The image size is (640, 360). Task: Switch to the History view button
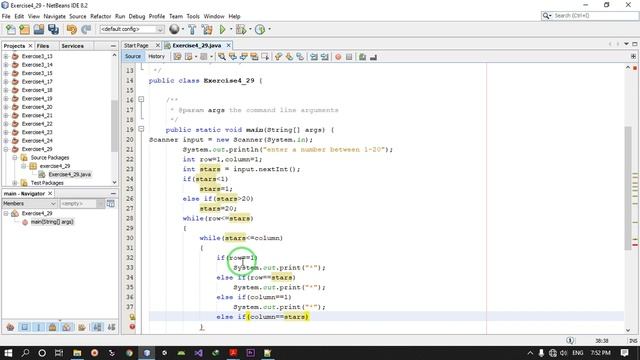tap(156, 56)
